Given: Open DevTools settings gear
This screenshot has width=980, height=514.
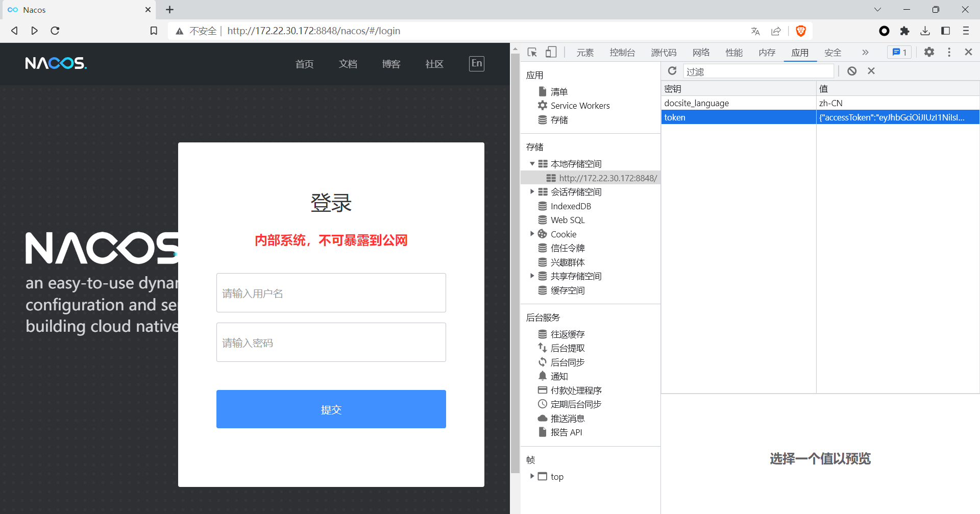Looking at the screenshot, I should point(929,52).
